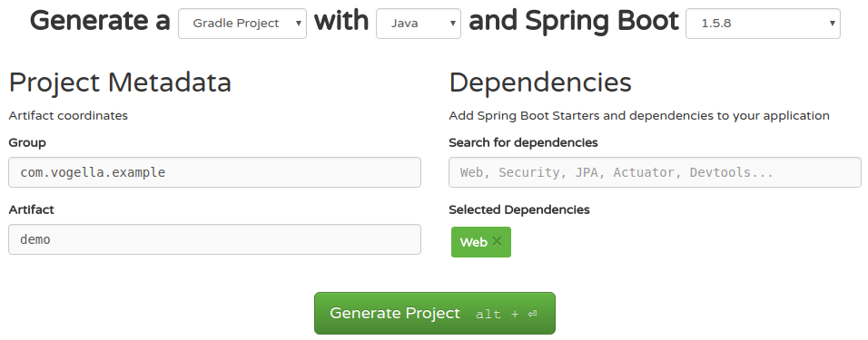Image resolution: width=868 pixels, height=340 pixels.
Task: Focus the Search for dependencies field
Action: click(655, 172)
